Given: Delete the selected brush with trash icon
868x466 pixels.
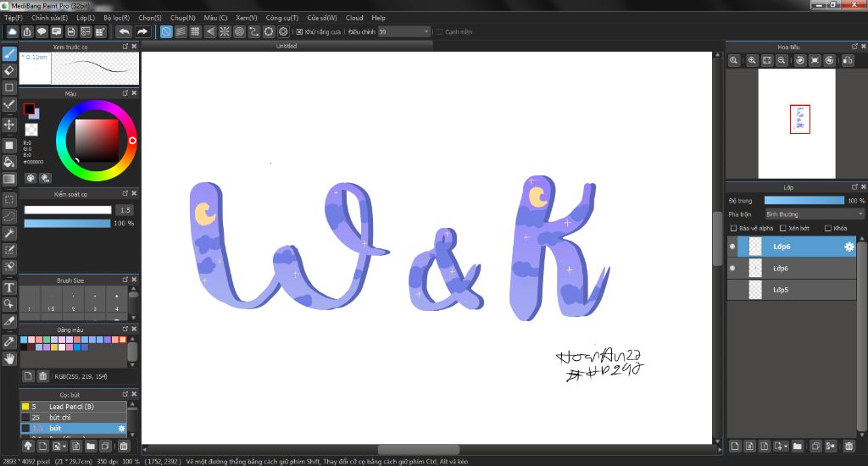Looking at the screenshot, I should pyautogui.click(x=124, y=446).
